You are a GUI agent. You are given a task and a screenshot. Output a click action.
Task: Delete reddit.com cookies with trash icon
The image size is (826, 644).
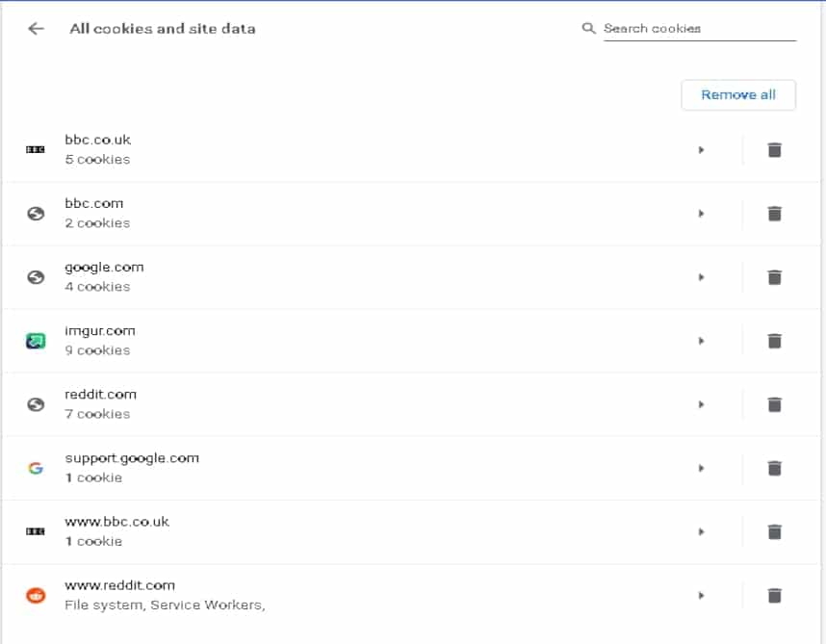tap(774, 405)
